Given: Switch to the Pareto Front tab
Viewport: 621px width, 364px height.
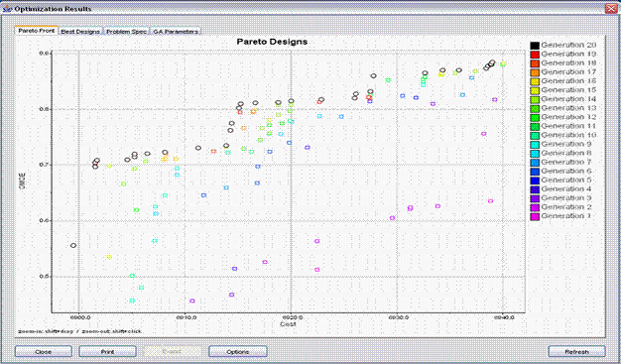Looking at the screenshot, I should pyautogui.click(x=37, y=31).
